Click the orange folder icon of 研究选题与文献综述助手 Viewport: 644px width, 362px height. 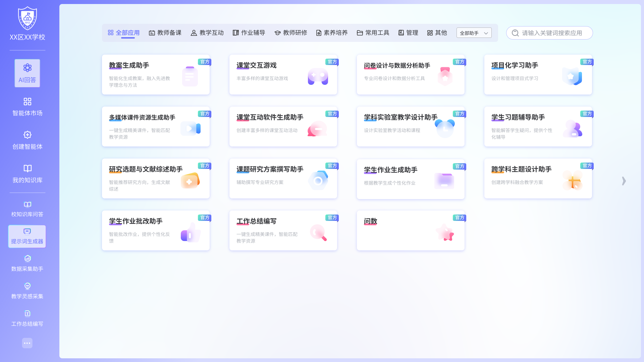click(x=190, y=180)
